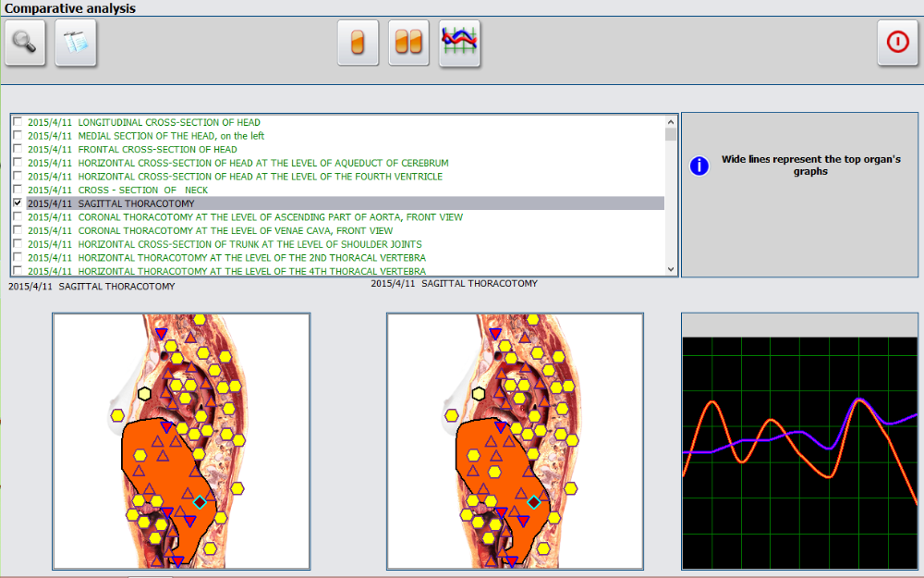This screenshot has height=578, width=924.
Task: Open the documents report icon
Action: (x=76, y=43)
